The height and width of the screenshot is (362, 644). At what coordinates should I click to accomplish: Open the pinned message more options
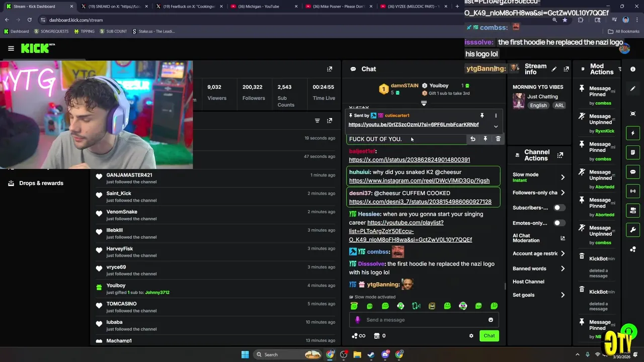[x=496, y=116]
